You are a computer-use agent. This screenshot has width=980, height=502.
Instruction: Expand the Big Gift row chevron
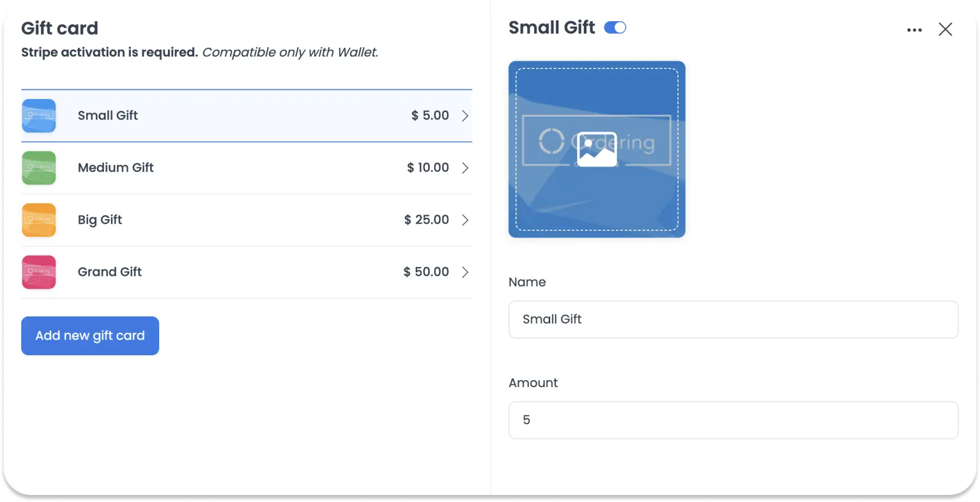[x=465, y=220]
